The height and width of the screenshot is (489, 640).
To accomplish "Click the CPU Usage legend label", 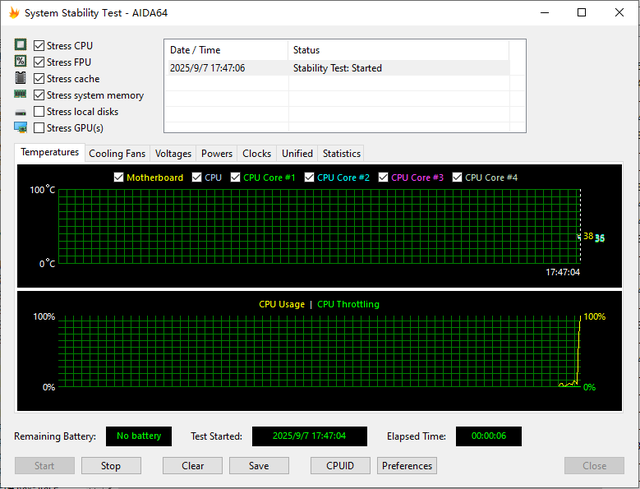I will (282, 304).
